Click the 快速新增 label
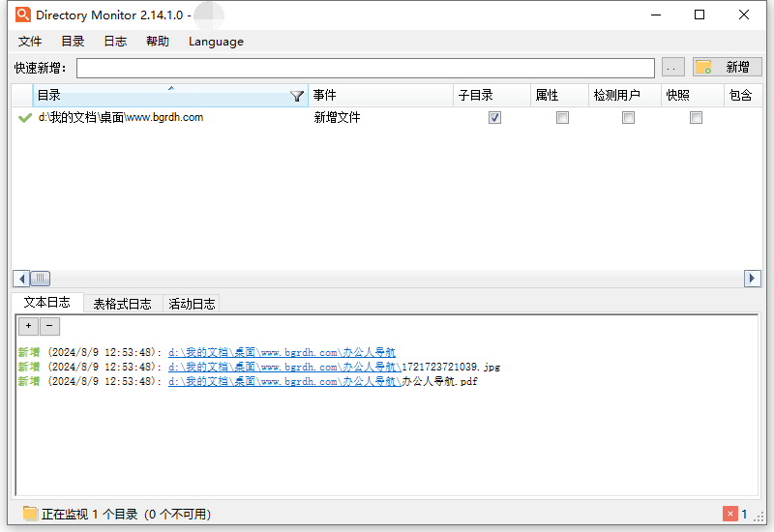The image size is (774, 532). (40, 68)
